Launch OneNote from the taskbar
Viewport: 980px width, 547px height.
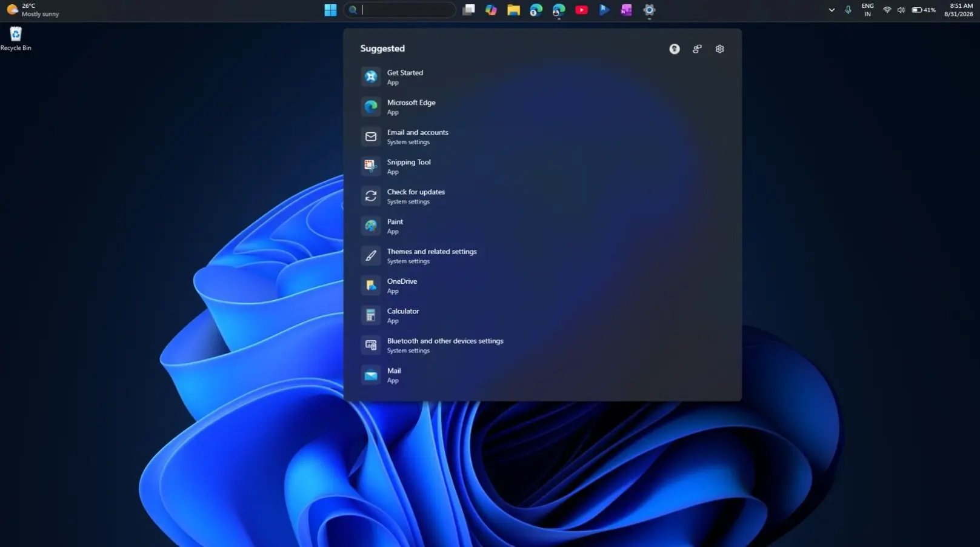(627, 10)
